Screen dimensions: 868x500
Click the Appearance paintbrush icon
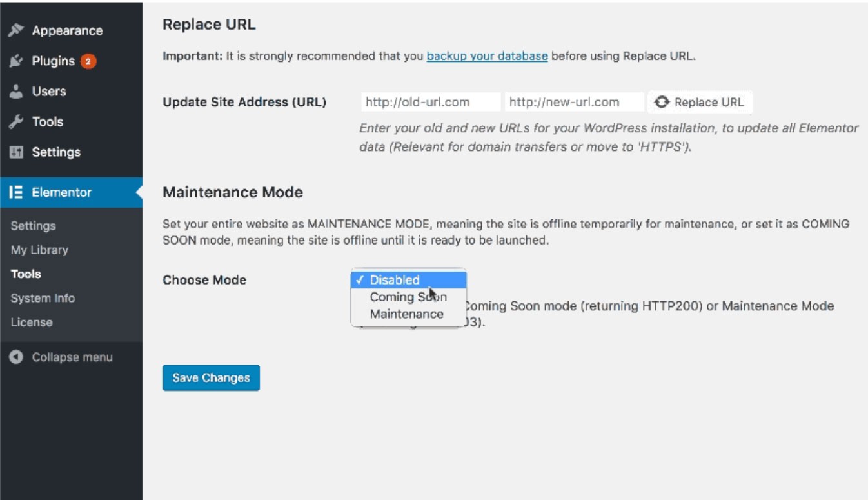[17, 30]
